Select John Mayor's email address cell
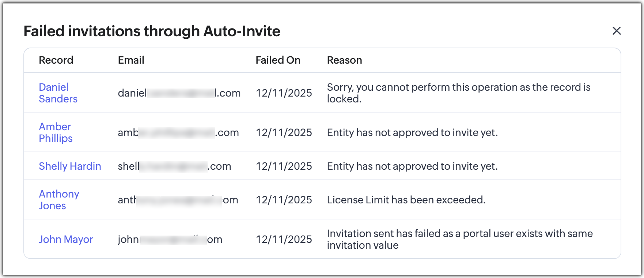 [x=170, y=239]
